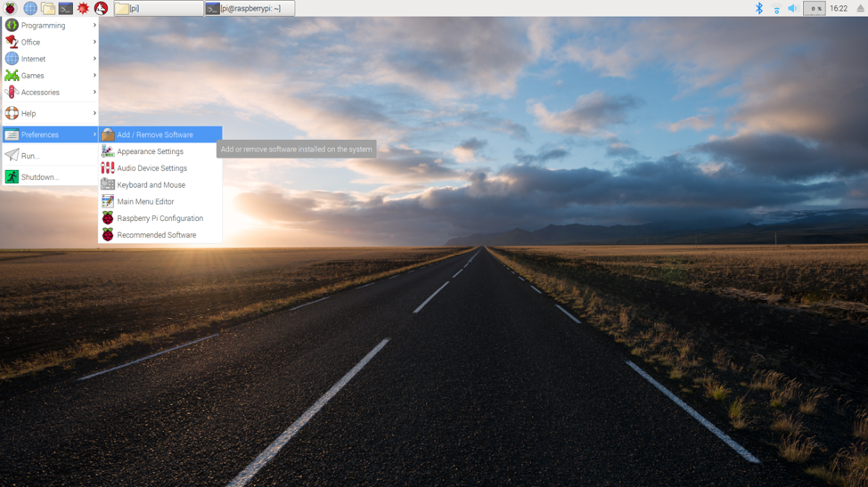Click the Office category icon
The image size is (868, 487).
[12, 42]
